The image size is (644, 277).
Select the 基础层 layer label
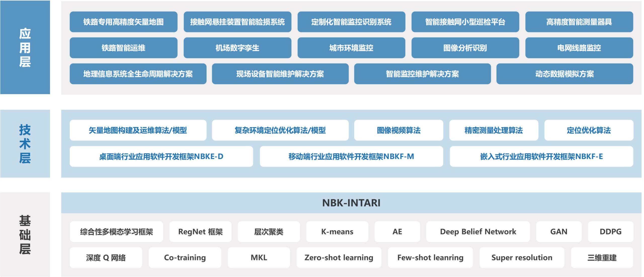[25, 234]
